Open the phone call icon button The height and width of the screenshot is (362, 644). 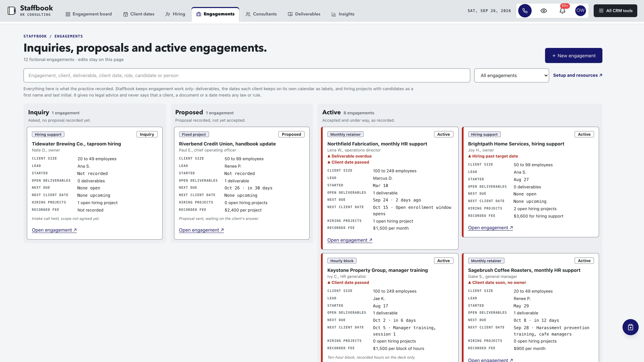(x=525, y=11)
